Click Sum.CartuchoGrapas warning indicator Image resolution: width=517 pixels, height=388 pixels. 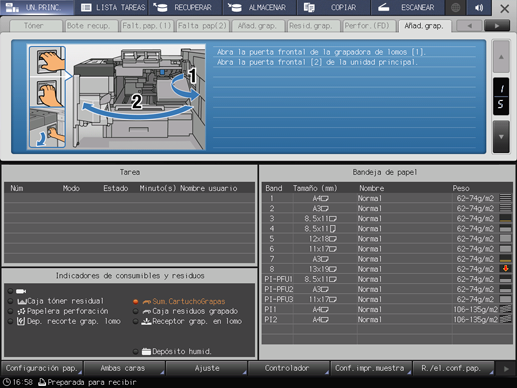(x=179, y=301)
